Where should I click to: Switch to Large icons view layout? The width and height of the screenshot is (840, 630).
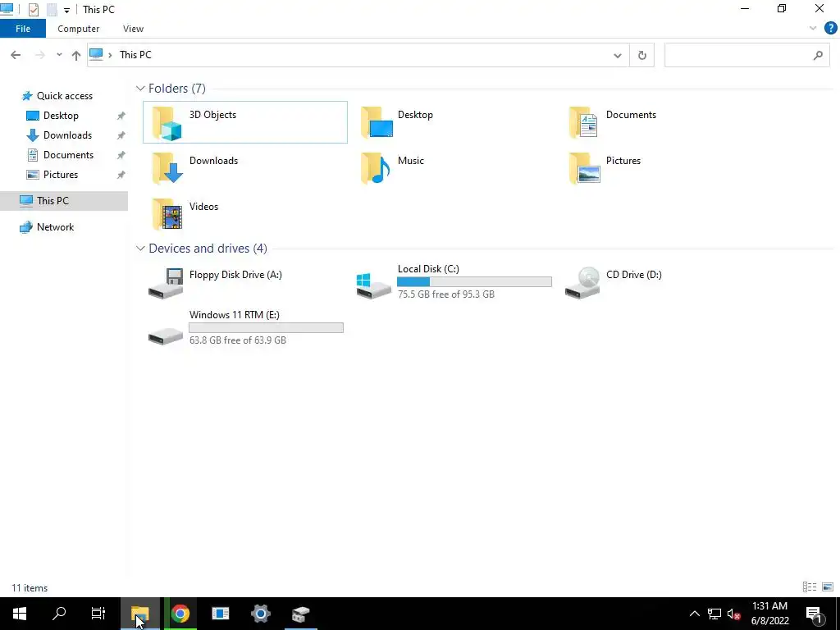pyautogui.click(x=828, y=587)
